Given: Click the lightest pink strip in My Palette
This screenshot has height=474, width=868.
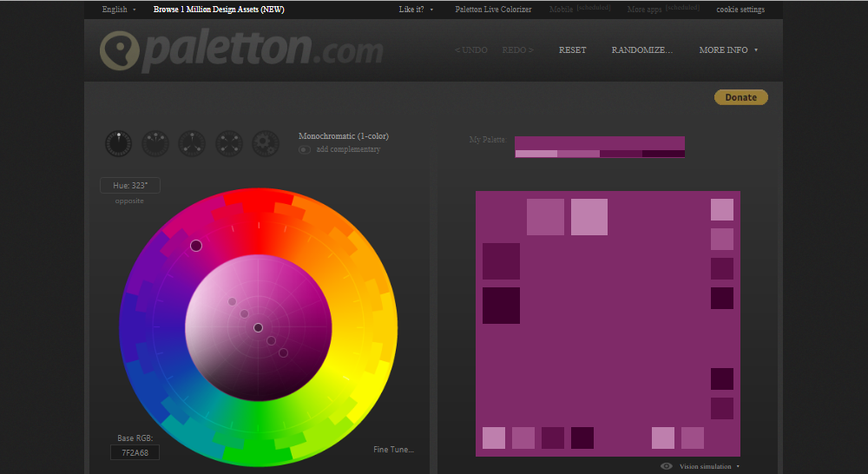Looking at the screenshot, I should pyautogui.click(x=536, y=154).
